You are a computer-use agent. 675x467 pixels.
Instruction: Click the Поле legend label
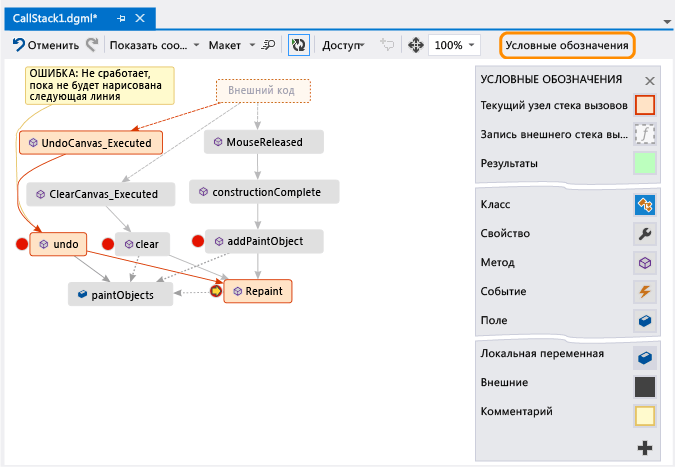pyautogui.click(x=494, y=321)
